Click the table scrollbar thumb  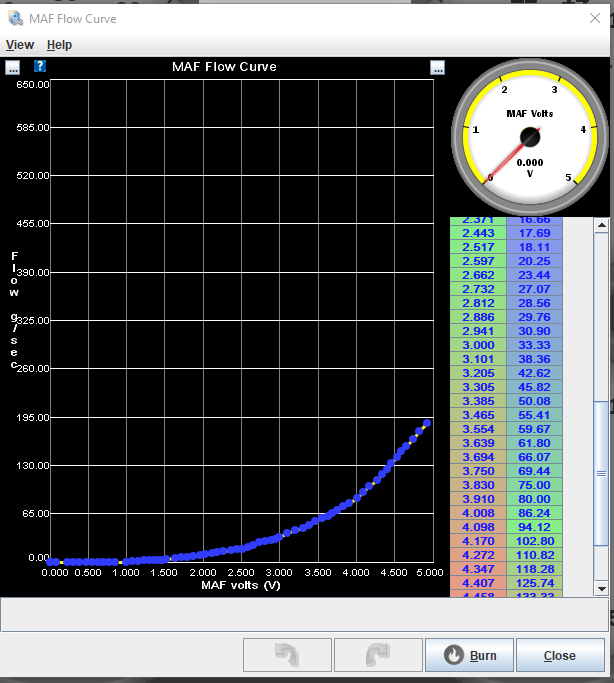click(602, 473)
